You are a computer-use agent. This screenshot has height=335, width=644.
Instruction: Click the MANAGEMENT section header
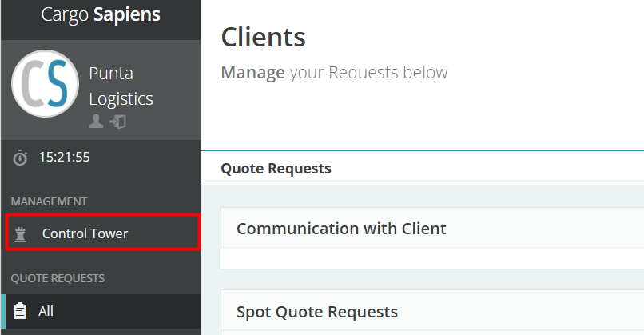click(x=49, y=201)
